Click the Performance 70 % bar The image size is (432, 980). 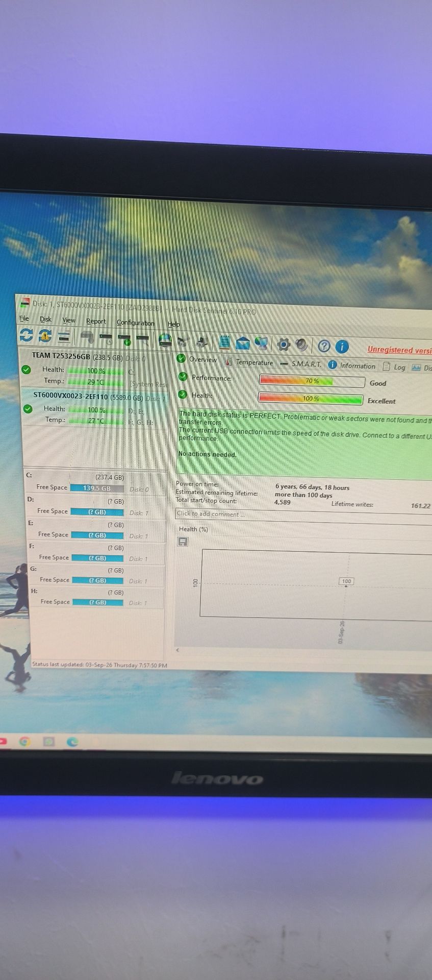click(x=312, y=381)
